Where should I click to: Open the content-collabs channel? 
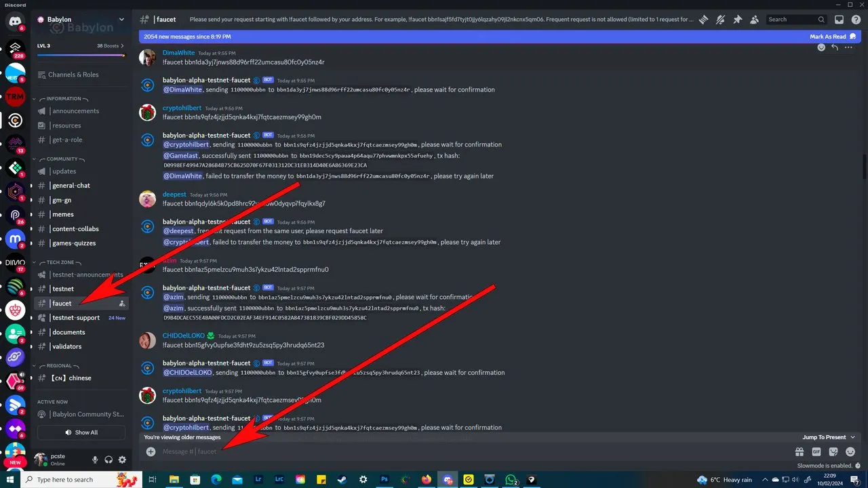click(x=81, y=229)
